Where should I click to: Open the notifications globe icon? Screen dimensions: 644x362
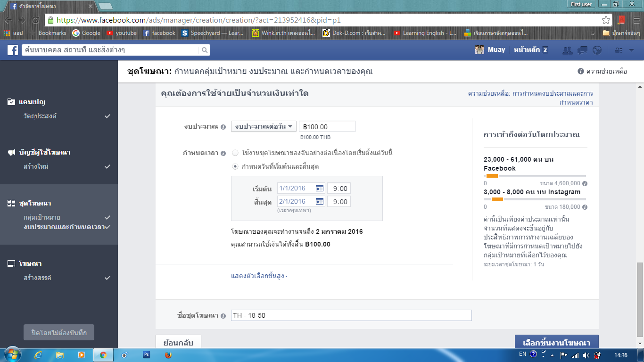coord(597,50)
